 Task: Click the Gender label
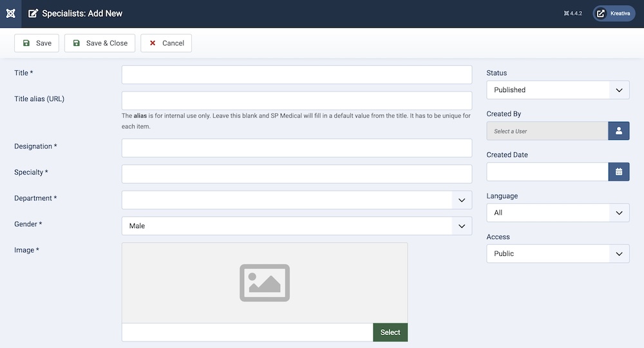[28, 224]
